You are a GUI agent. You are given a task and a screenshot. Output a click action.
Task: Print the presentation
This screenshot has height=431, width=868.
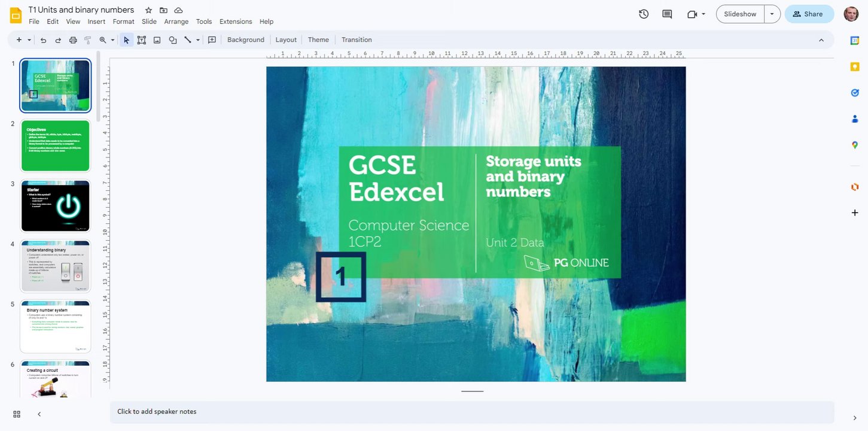[x=73, y=40]
